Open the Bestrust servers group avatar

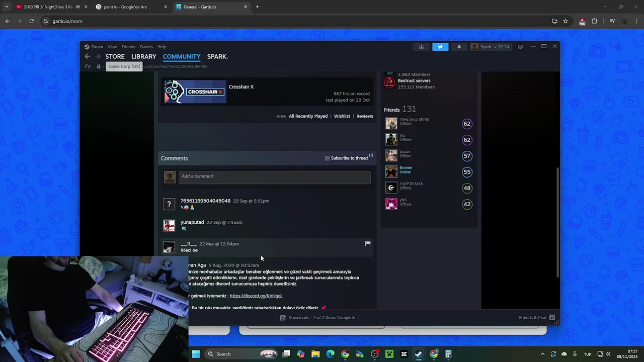click(389, 83)
